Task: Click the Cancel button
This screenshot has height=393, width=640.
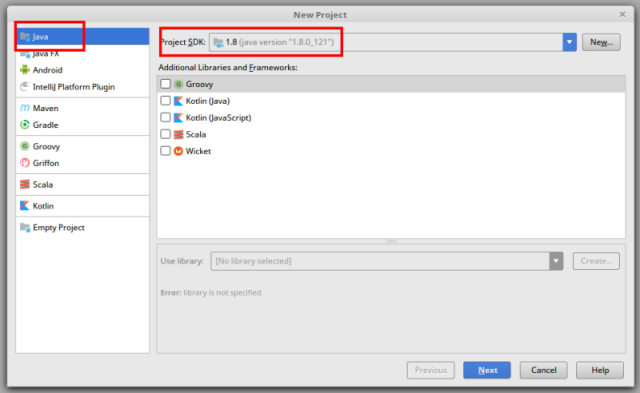Action: 543,370
